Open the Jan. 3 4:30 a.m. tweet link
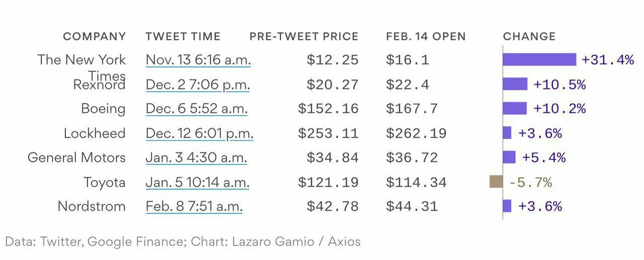The height and width of the screenshot is (260, 644). [196, 157]
